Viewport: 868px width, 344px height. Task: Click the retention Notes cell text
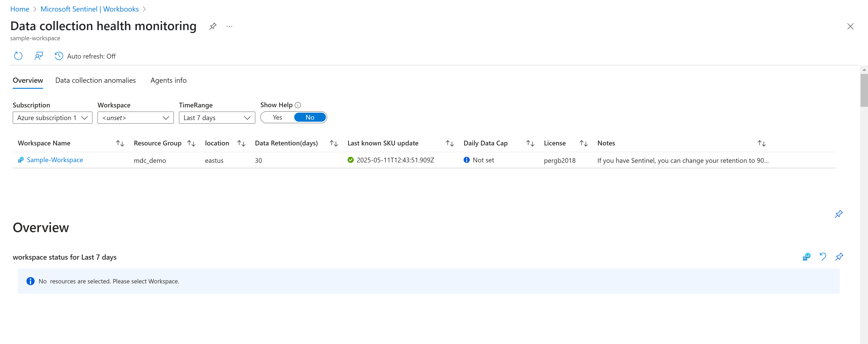pyautogui.click(x=683, y=160)
